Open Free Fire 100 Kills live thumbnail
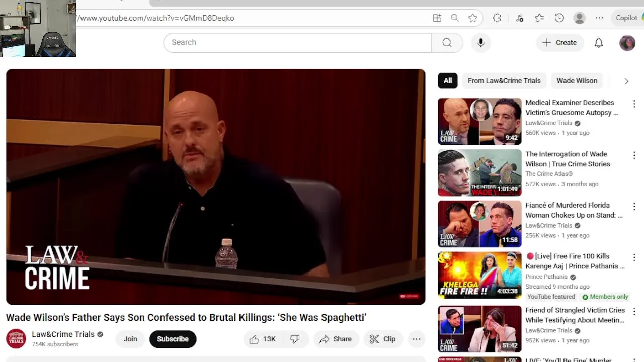This screenshot has height=362, width=644. [x=479, y=275]
